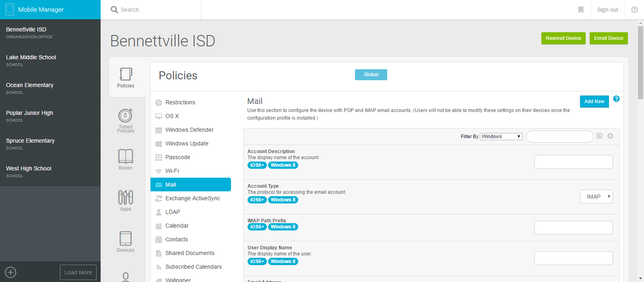Click the Enroll Device button

click(608, 38)
